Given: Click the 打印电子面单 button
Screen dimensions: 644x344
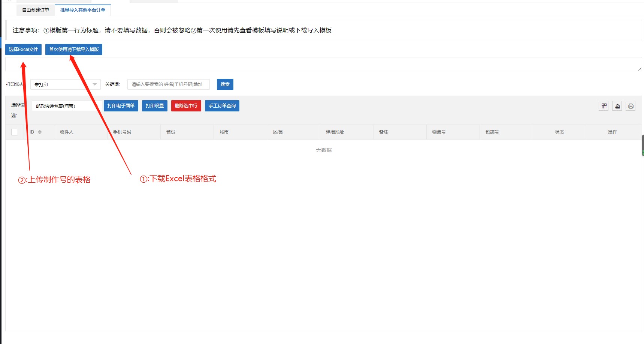Looking at the screenshot, I should 121,106.
